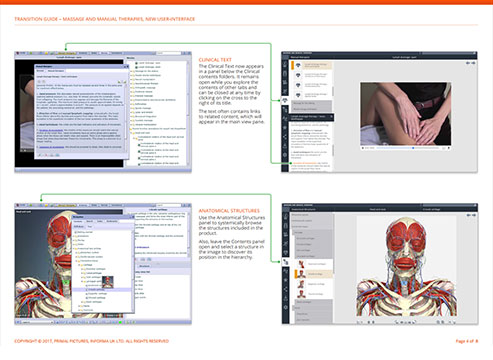Select the highlighted cartilage entry with the orange bar
Screen dimensions: 493x360
coord(313,274)
